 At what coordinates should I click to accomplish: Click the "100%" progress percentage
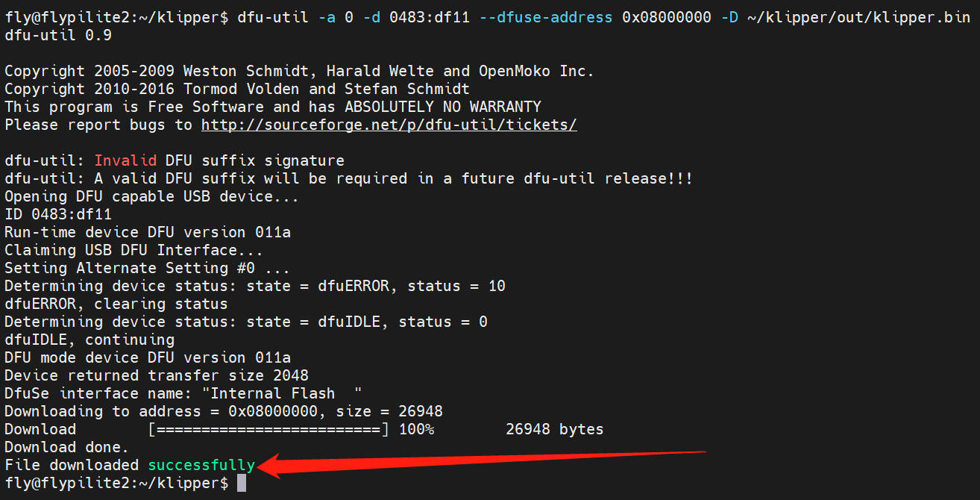click(x=416, y=429)
